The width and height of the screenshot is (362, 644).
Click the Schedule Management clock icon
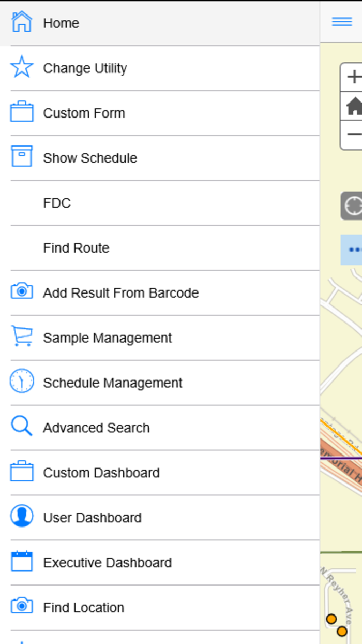22,382
